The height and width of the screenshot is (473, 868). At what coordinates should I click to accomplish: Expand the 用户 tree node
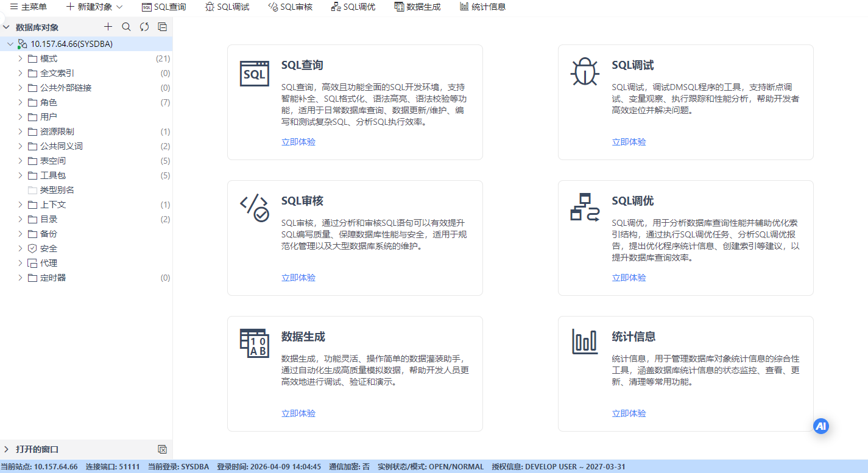pyautogui.click(x=20, y=117)
